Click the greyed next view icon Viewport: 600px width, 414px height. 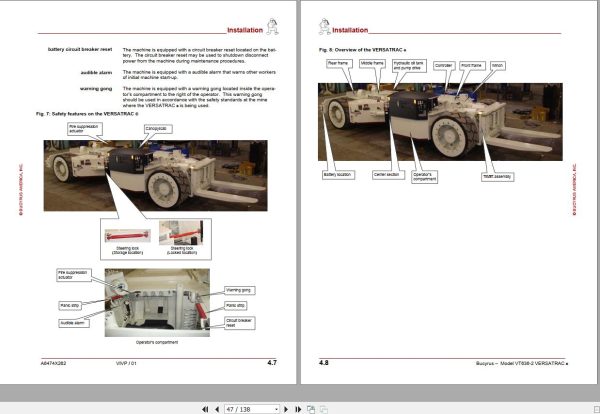pos(323,409)
